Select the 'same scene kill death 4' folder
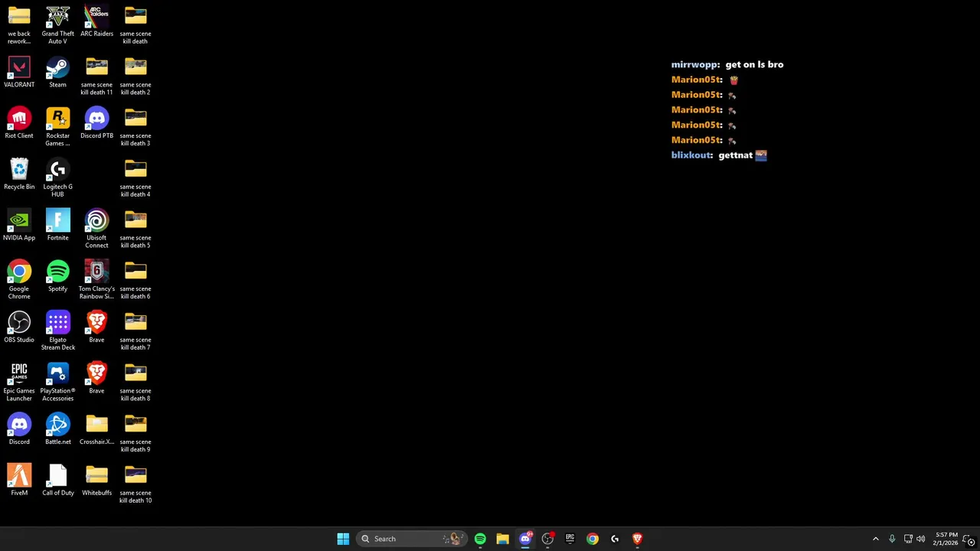This screenshot has height=551, width=980. coord(136,178)
